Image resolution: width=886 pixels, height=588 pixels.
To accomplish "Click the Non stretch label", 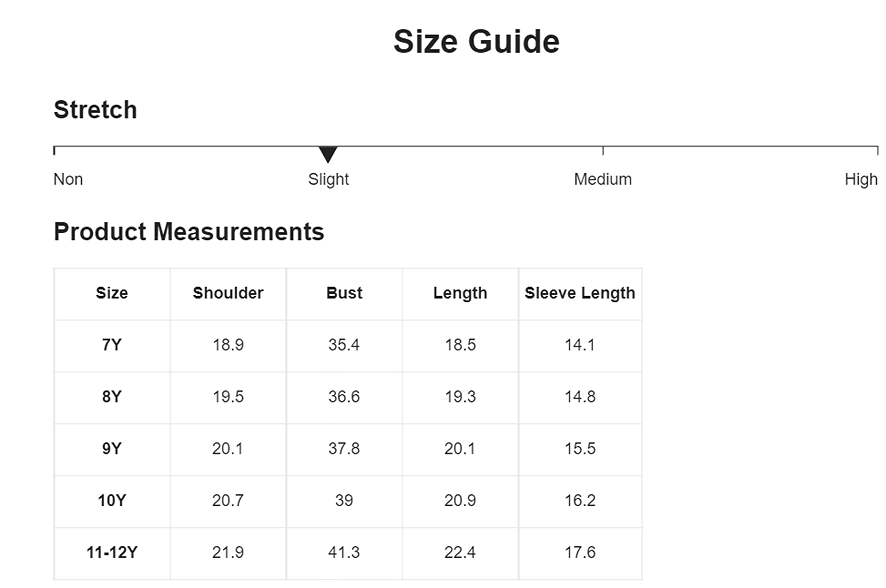I will click(x=68, y=179).
